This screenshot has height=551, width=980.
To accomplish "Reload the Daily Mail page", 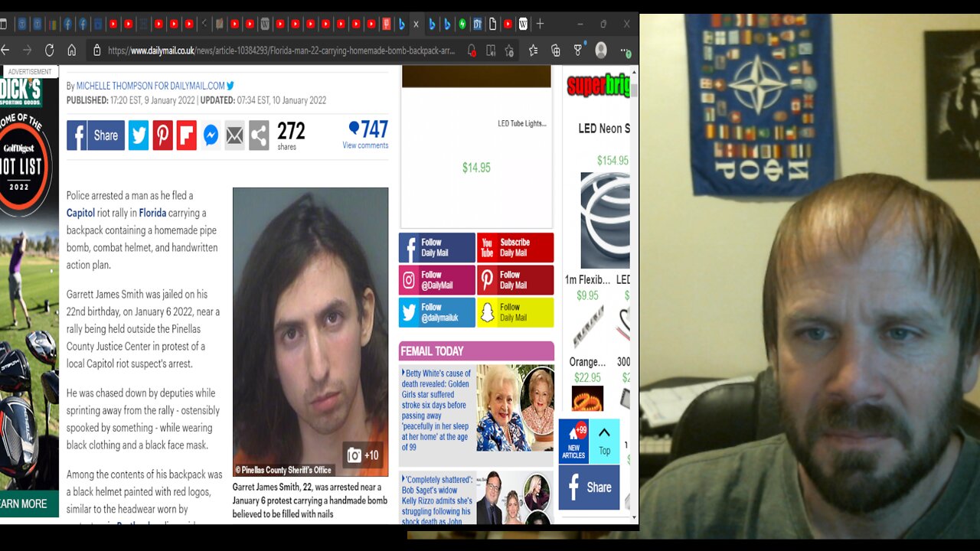I will pos(49,51).
